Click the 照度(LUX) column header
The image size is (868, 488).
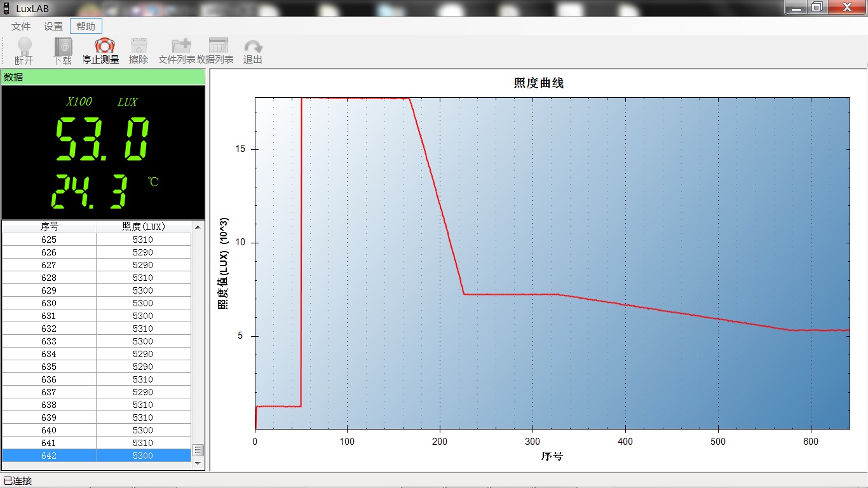coord(144,226)
